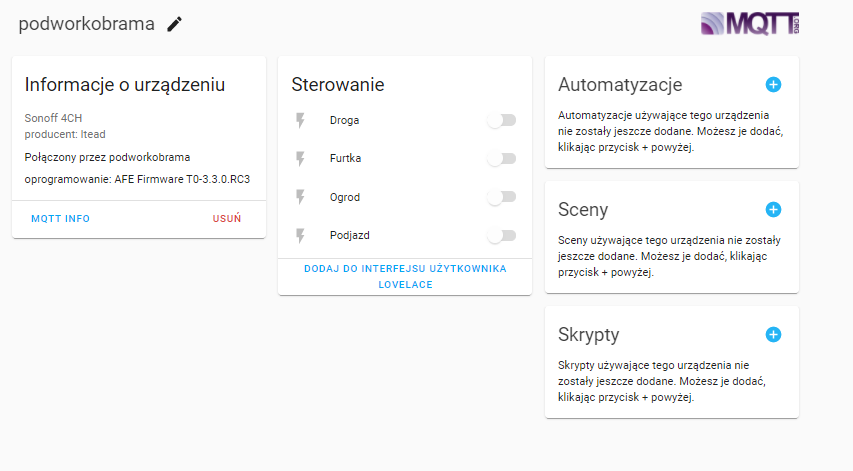The height and width of the screenshot is (471, 853).
Task: Click the flash icon beside Ogrod
Action: tap(300, 197)
